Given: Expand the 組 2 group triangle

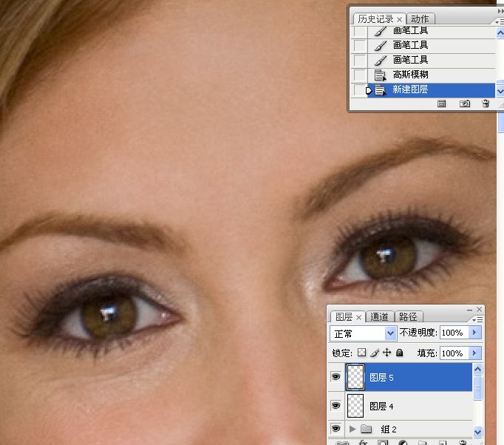Looking at the screenshot, I should (353, 429).
